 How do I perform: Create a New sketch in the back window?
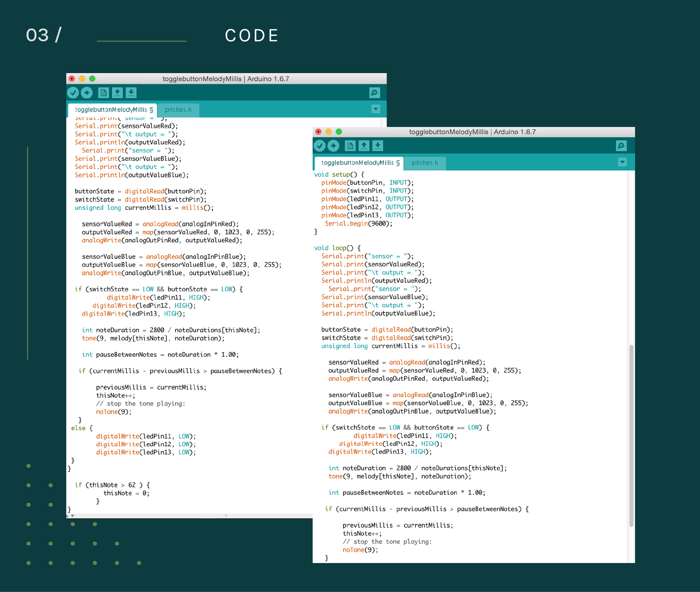[103, 93]
